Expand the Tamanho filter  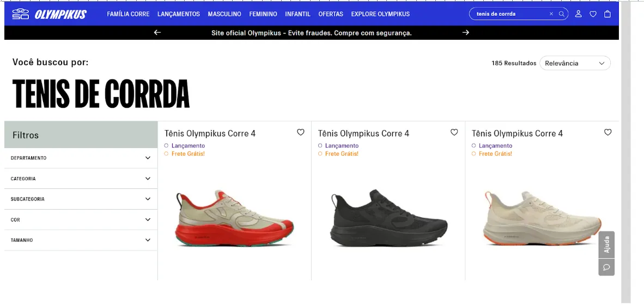81,240
